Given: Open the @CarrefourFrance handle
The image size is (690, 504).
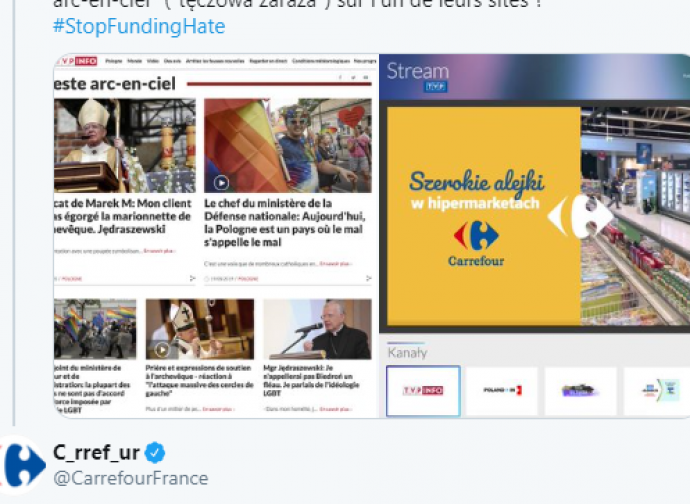Looking at the screenshot, I should [x=130, y=478].
